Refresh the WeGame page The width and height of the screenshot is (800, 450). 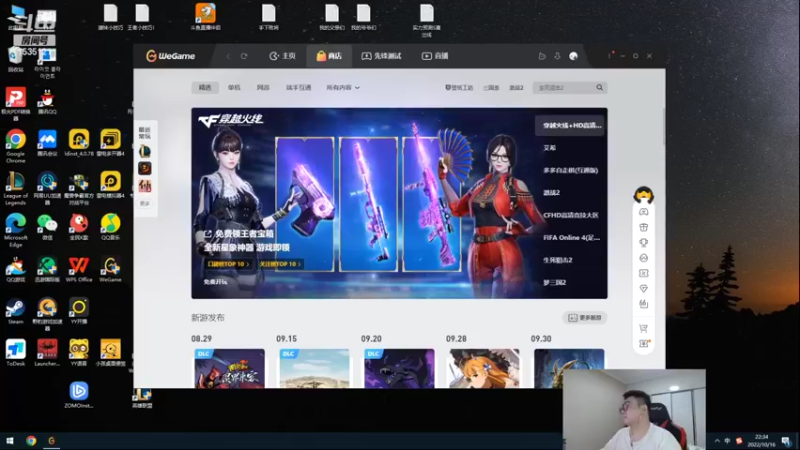click(x=244, y=56)
